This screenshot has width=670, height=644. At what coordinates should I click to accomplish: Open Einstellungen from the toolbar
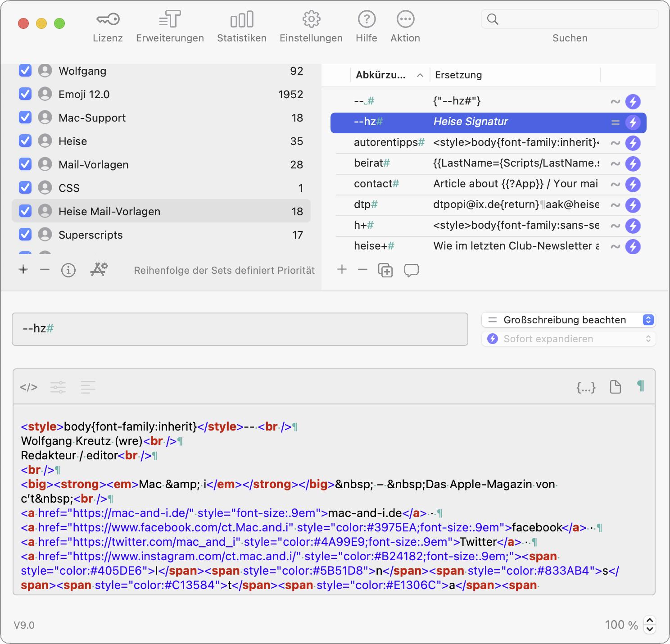tap(311, 20)
